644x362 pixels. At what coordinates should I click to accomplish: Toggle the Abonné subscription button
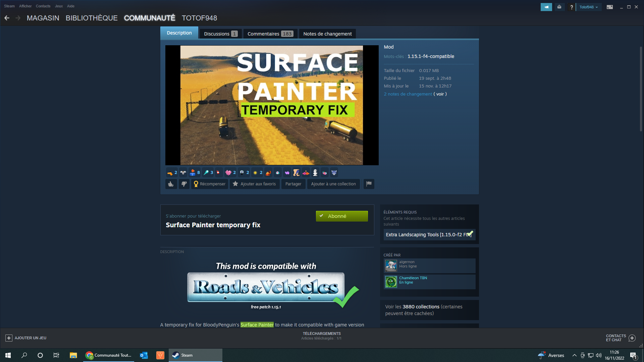tap(341, 216)
